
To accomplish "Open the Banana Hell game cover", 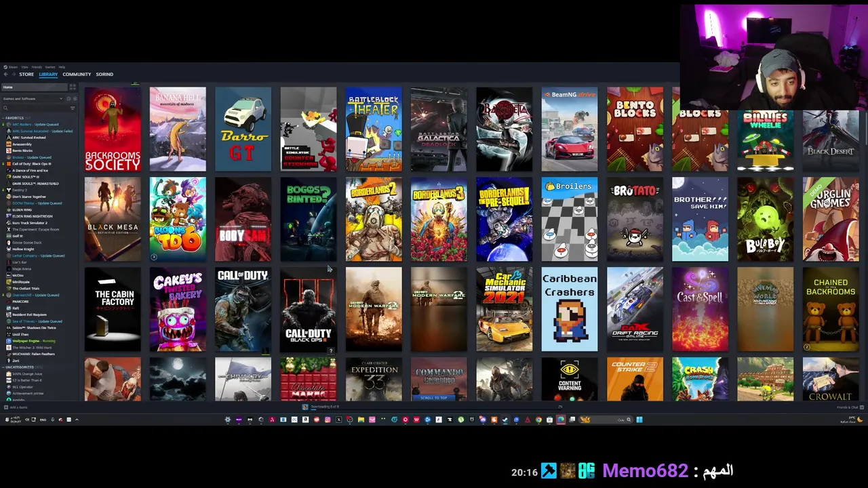I will [x=178, y=129].
